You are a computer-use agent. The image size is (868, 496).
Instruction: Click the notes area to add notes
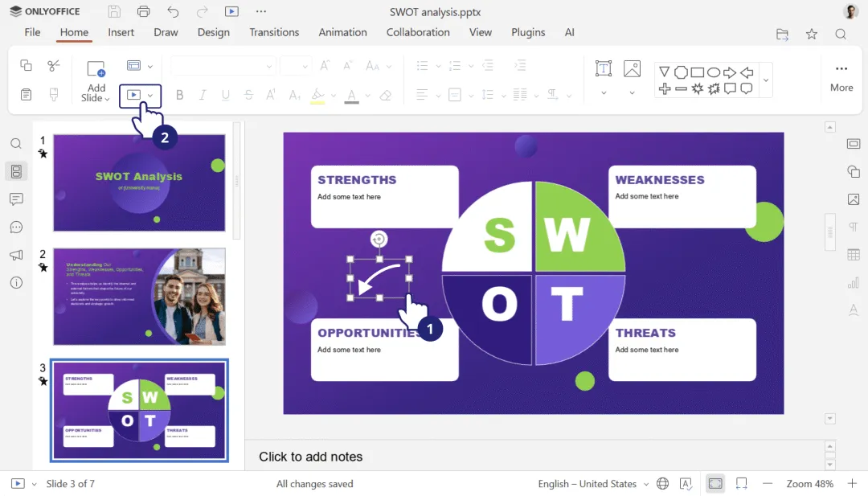coord(310,457)
